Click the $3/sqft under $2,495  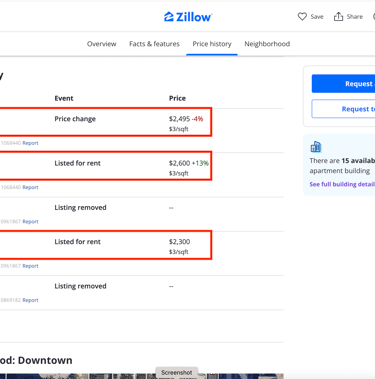tap(179, 129)
